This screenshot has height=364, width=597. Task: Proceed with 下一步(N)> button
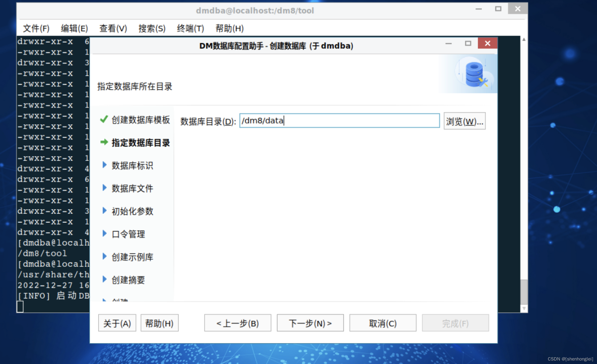(x=310, y=323)
